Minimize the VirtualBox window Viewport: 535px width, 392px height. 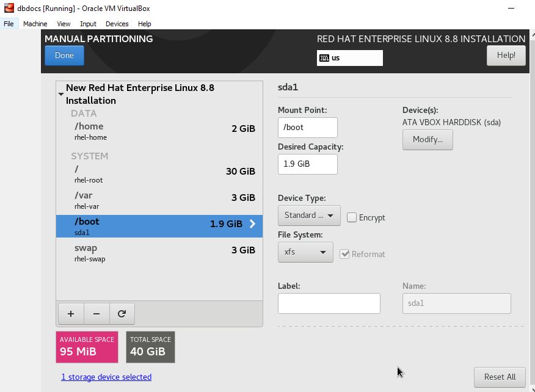[x=511, y=8]
